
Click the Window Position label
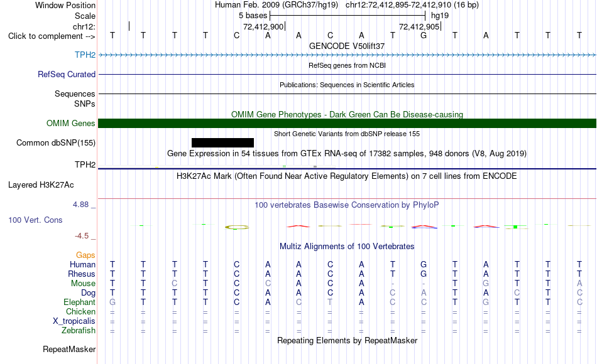click(65, 5)
